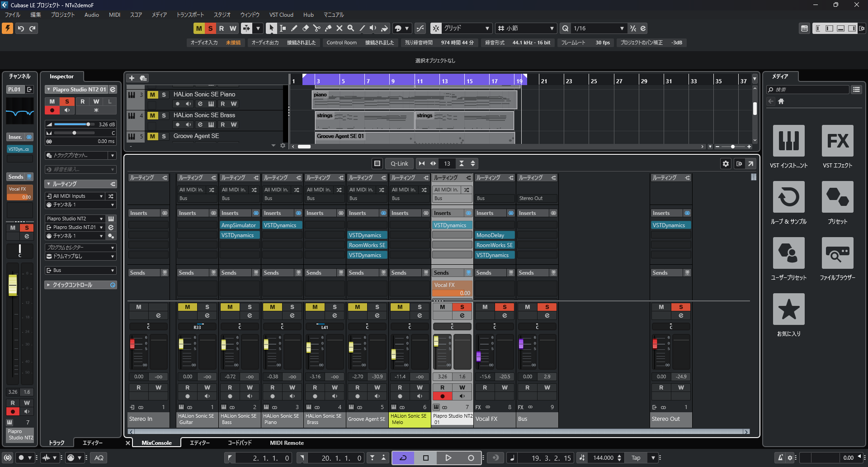Select the Split scissors tool
Image resolution: width=868 pixels, height=467 pixels.
coord(317,29)
